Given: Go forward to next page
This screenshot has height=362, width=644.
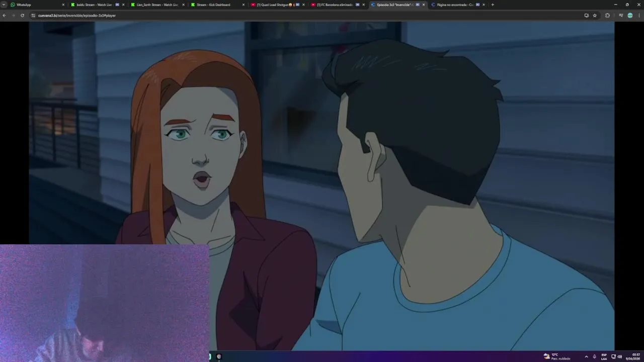Looking at the screenshot, I should coord(14,16).
